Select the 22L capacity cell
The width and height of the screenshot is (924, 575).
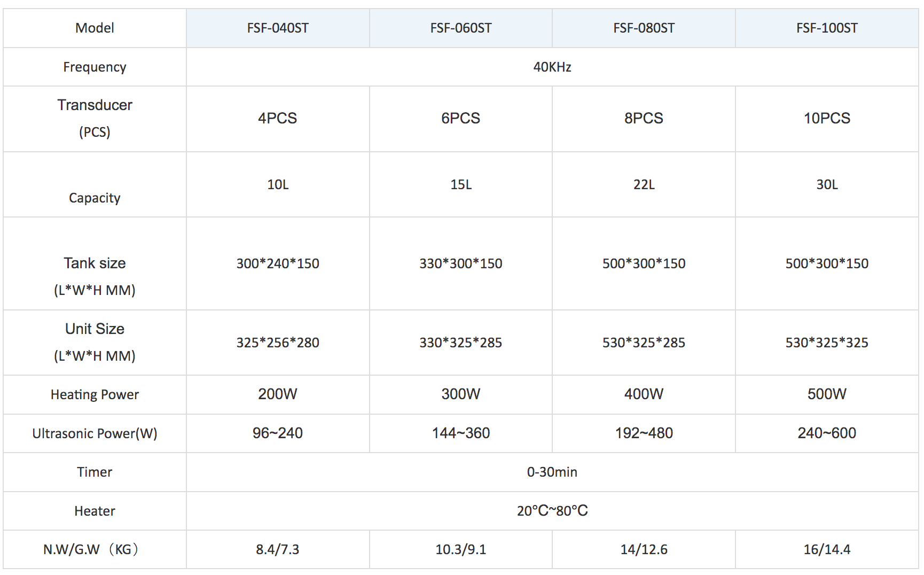click(644, 184)
